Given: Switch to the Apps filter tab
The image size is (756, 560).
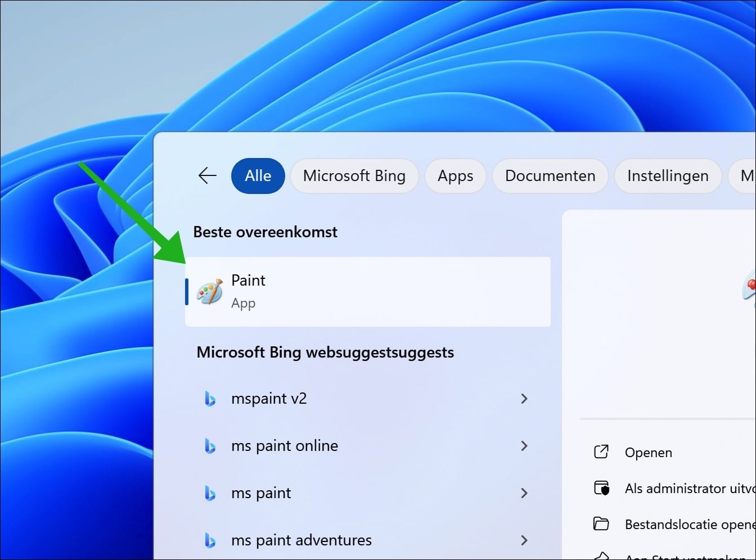Looking at the screenshot, I should (456, 175).
